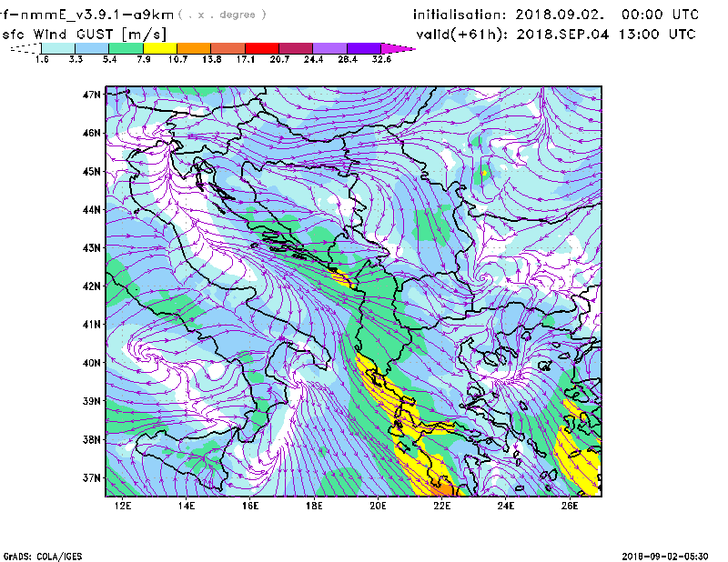Click the legend value 24.4
This screenshot has width=728, height=562.
(x=313, y=59)
